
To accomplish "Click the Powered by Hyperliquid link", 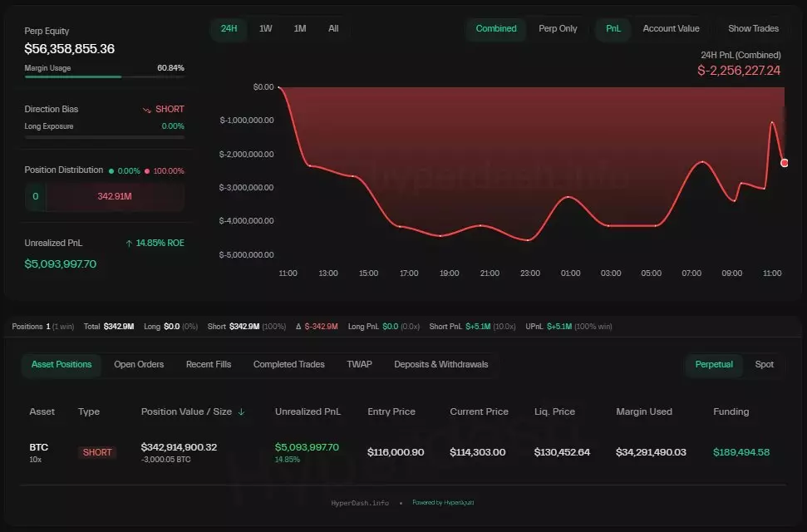I will click(x=443, y=503).
